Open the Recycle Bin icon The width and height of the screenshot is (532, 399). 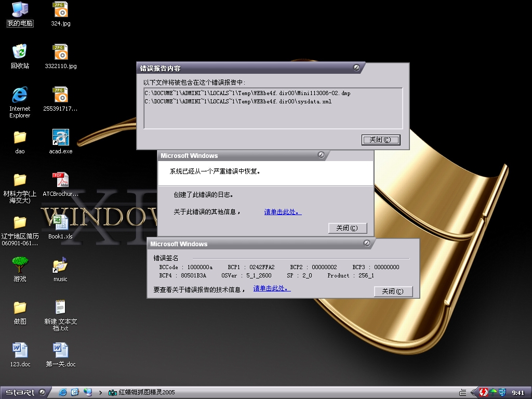(20, 52)
